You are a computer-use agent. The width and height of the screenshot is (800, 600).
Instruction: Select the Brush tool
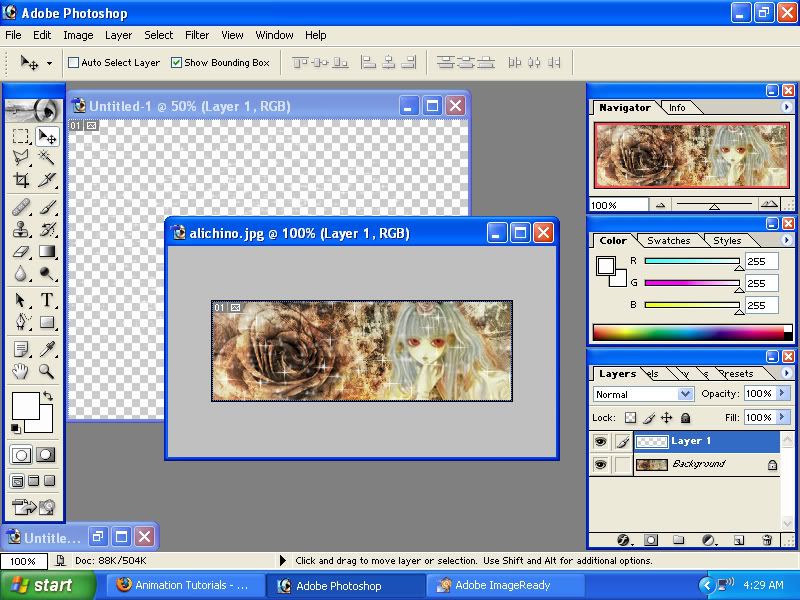coord(47,208)
